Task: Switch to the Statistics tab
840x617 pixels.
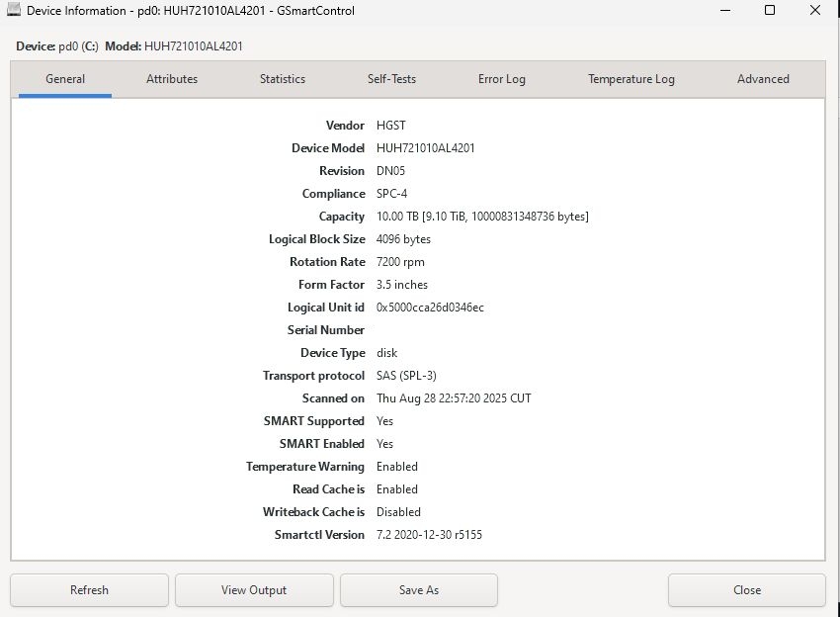Action: point(283,79)
